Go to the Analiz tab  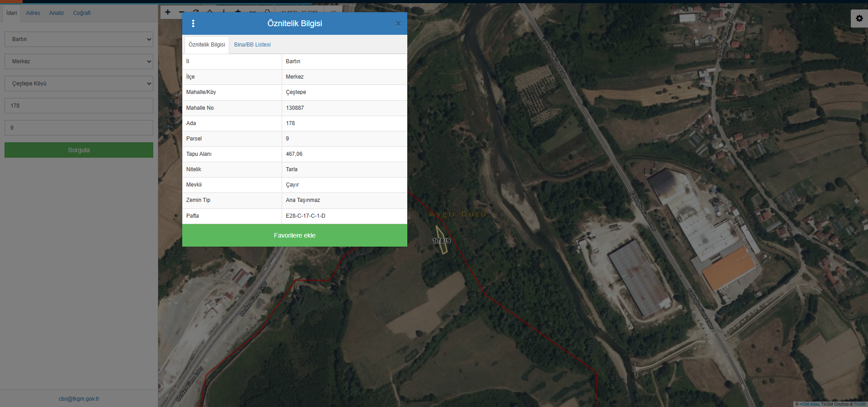click(57, 13)
